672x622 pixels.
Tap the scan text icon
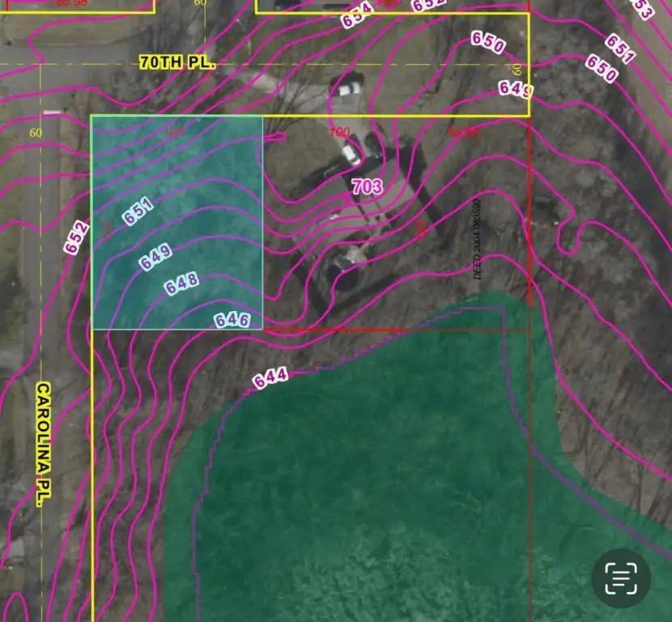click(621, 577)
